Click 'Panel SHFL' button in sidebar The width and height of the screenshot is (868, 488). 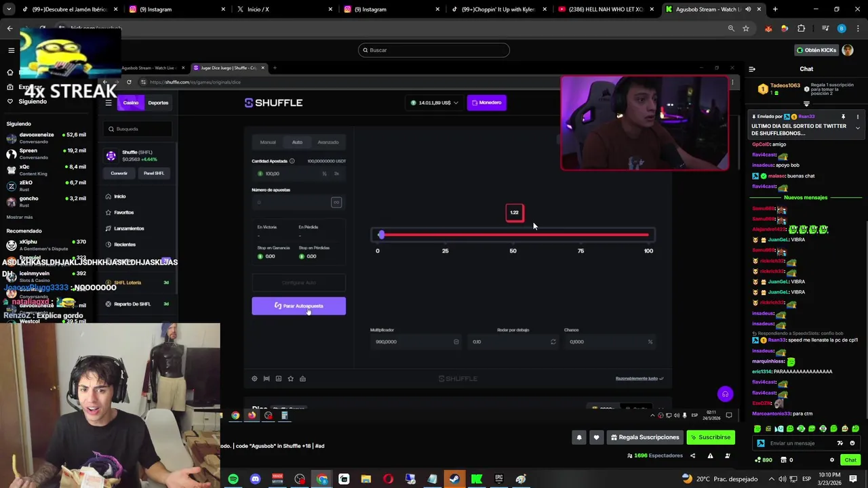154,174
